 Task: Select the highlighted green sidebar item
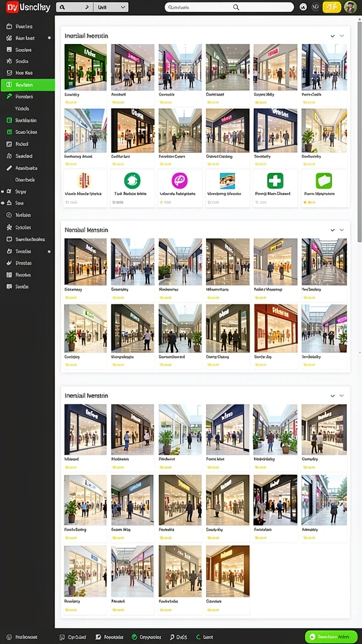pos(28,85)
